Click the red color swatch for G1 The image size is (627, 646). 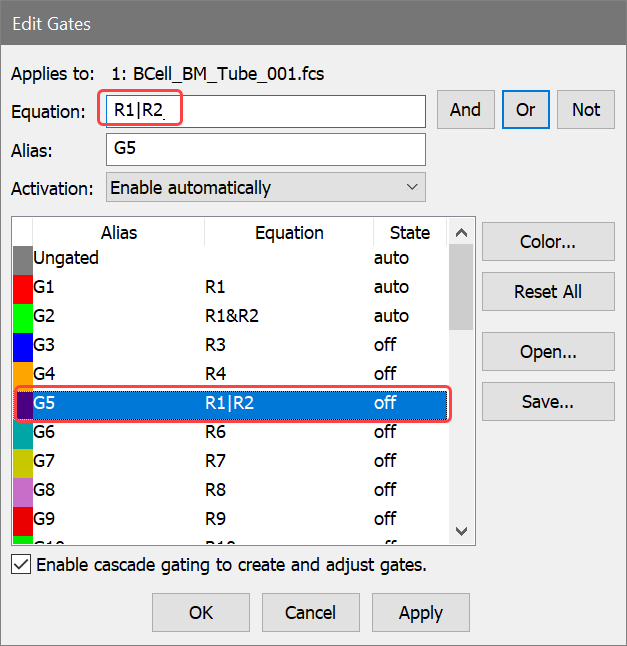(x=22, y=287)
